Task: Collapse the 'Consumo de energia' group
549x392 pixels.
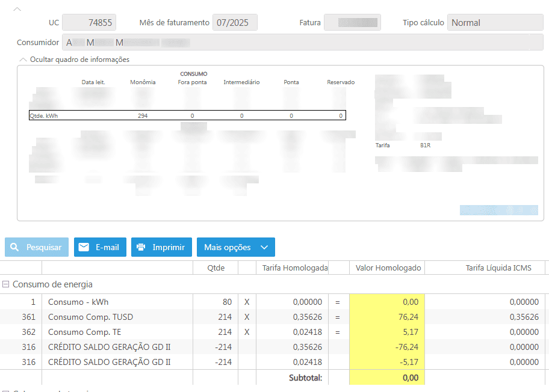Action: pyautogui.click(x=5, y=284)
